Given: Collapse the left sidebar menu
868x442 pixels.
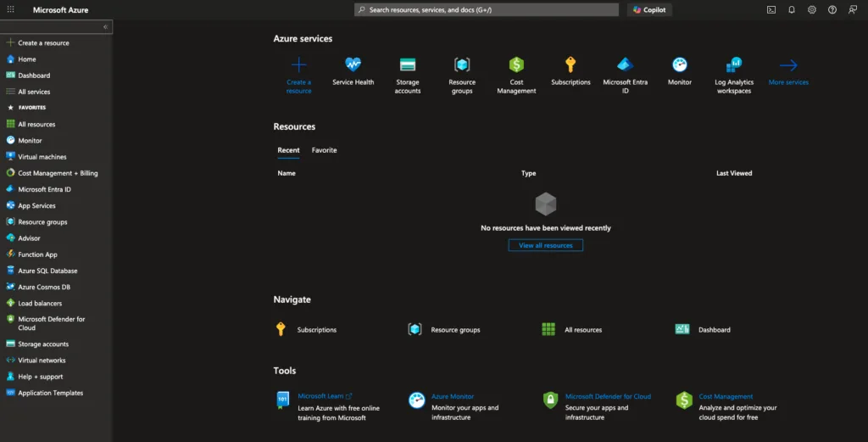Looking at the screenshot, I should (106, 27).
